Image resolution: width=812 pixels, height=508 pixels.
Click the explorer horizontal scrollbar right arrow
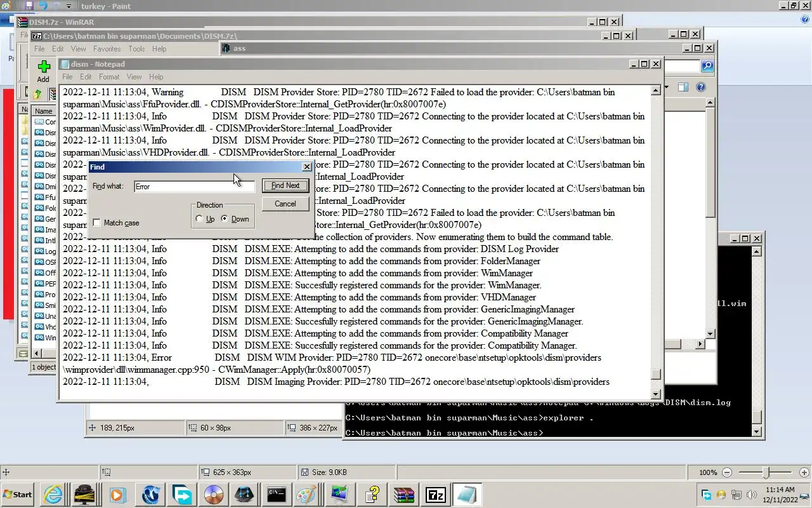[x=700, y=344]
